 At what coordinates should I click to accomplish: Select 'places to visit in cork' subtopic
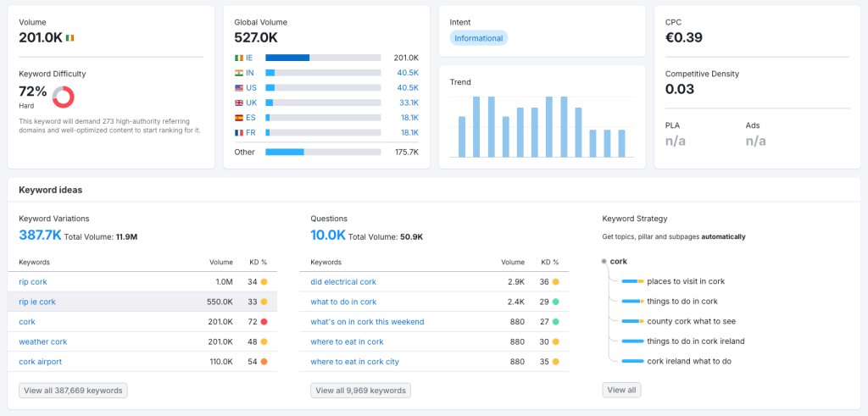pyautogui.click(x=686, y=281)
